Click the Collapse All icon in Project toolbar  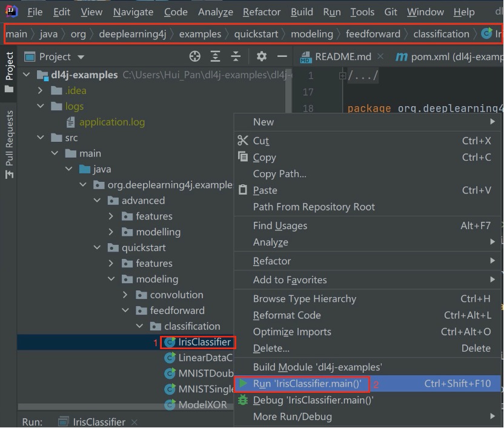click(236, 56)
